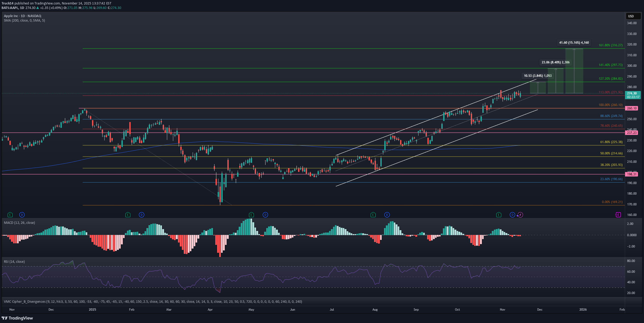Click the RSI (14, close) legend
644x323 pixels.
14,262
